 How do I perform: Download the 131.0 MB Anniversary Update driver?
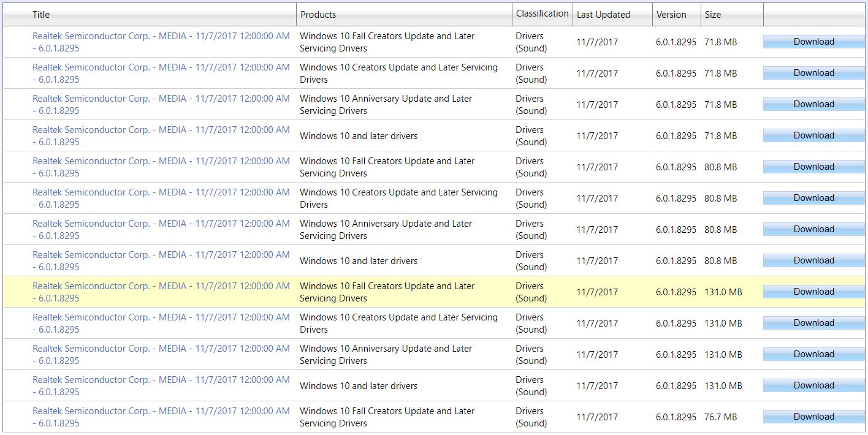813,354
